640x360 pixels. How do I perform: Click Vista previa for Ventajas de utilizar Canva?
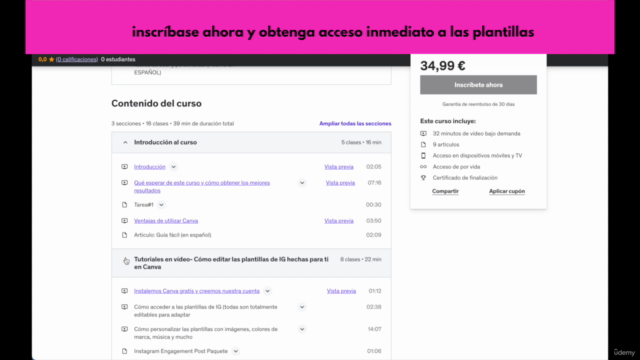[339, 220]
